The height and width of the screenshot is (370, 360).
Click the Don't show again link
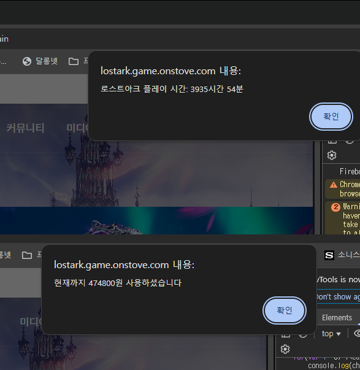pyautogui.click(x=337, y=297)
